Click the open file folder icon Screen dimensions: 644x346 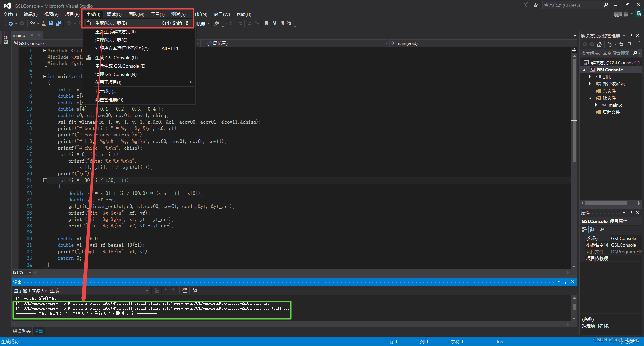click(x=44, y=23)
